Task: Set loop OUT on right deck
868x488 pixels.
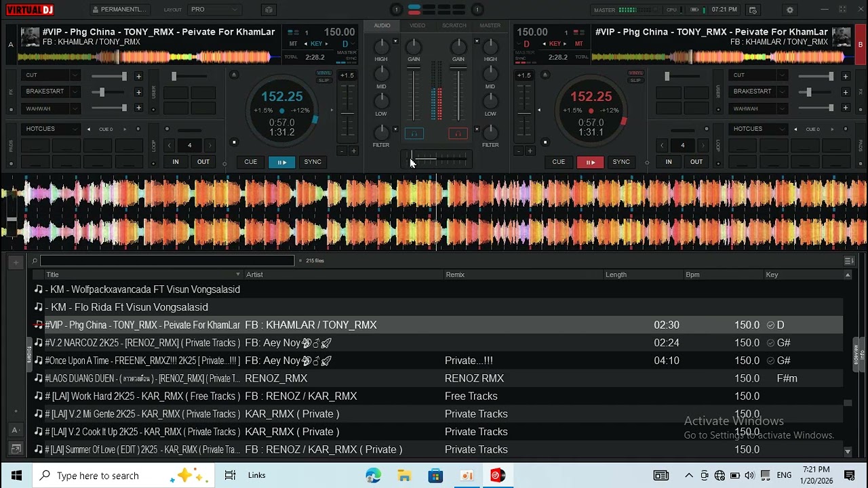Action: (696, 162)
